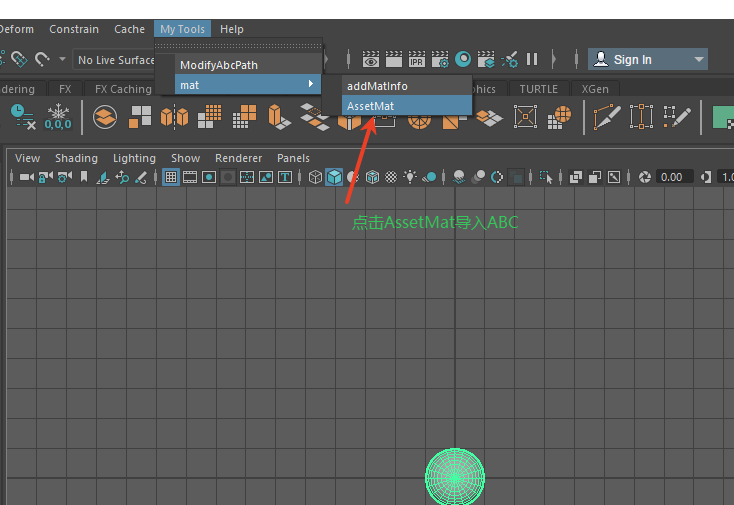Click the green sphere in viewport

pos(455,476)
